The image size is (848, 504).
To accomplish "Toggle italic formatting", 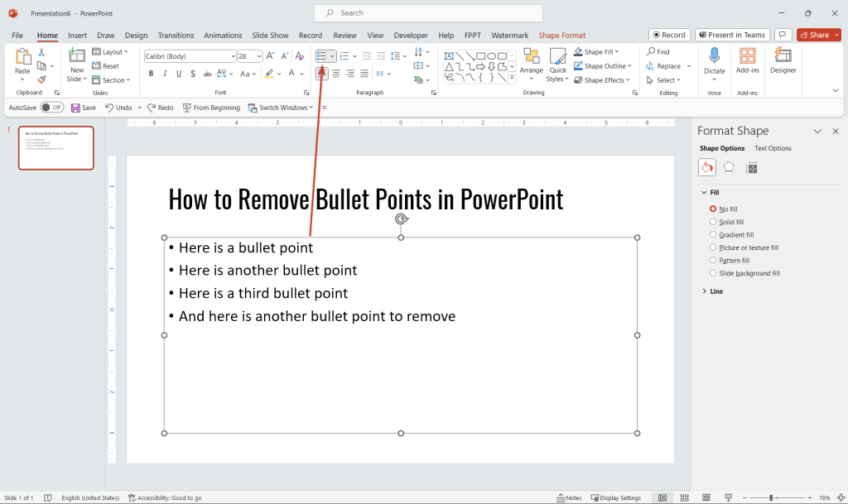I will coord(164,74).
